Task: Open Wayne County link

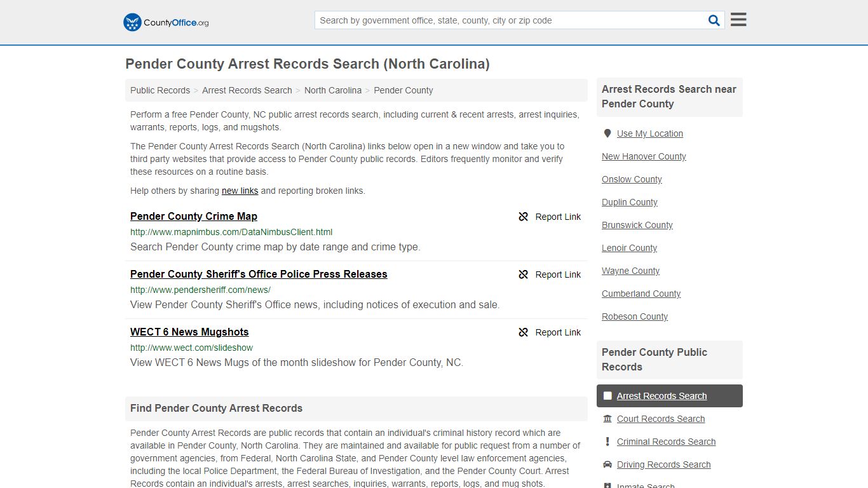Action: (630, 271)
